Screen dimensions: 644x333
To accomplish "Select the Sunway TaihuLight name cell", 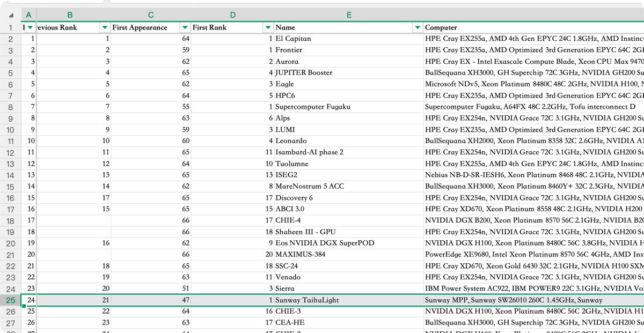I will (x=349, y=300).
